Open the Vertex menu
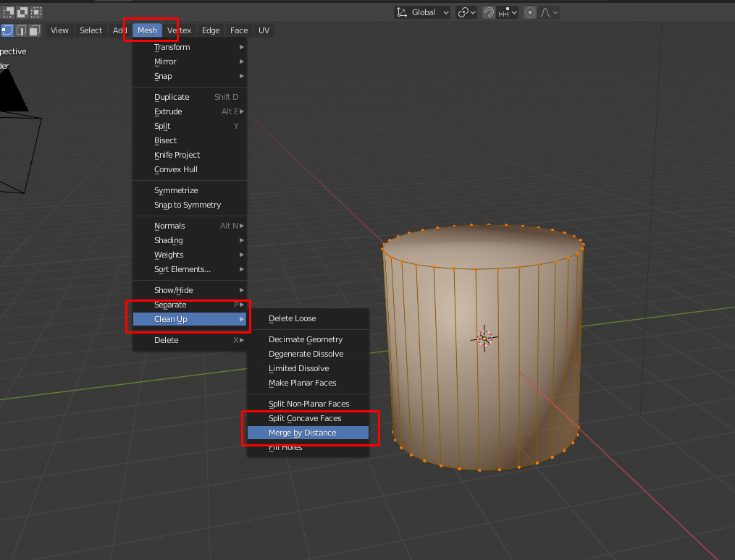Screen dimensions: 735x560 pyautogui.click(x=180, y=30)
